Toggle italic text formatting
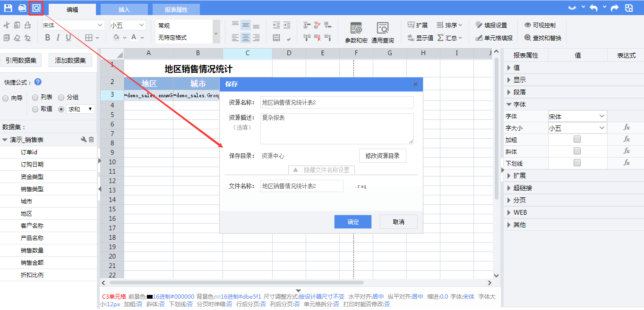 [58, 38]
